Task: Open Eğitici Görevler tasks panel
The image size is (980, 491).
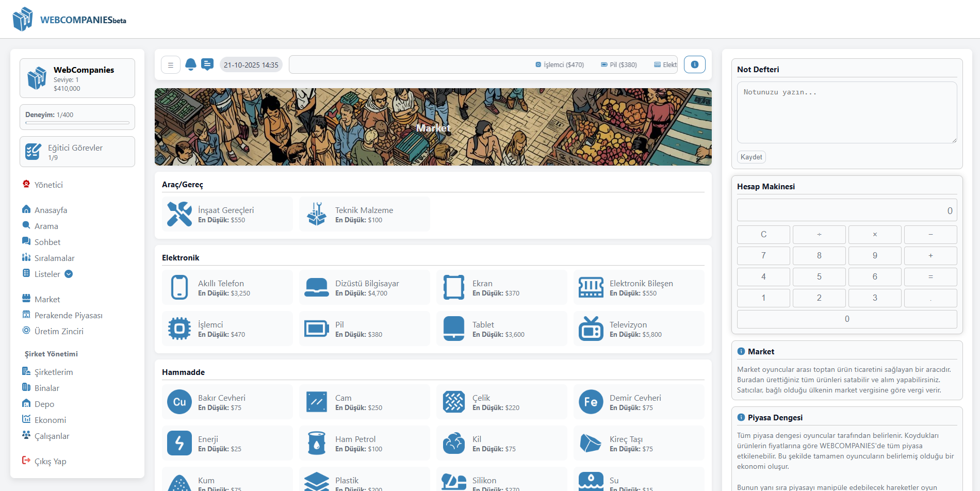Action: point(77,152)
